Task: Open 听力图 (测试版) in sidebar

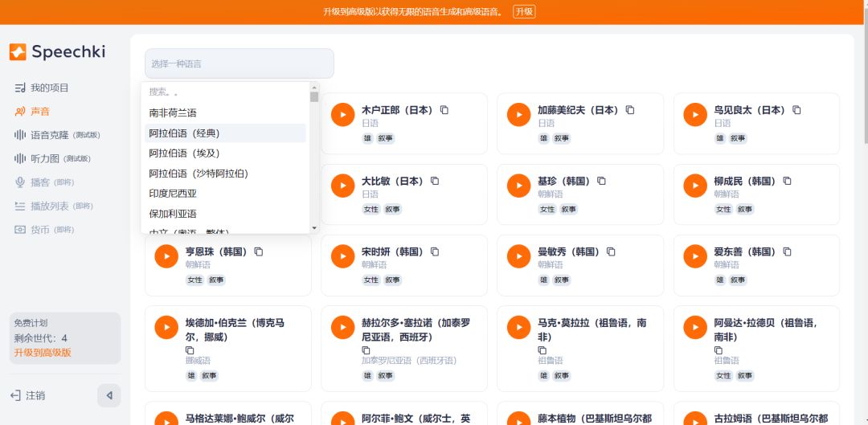Action: pyautogui.click(x=52, y=159)
